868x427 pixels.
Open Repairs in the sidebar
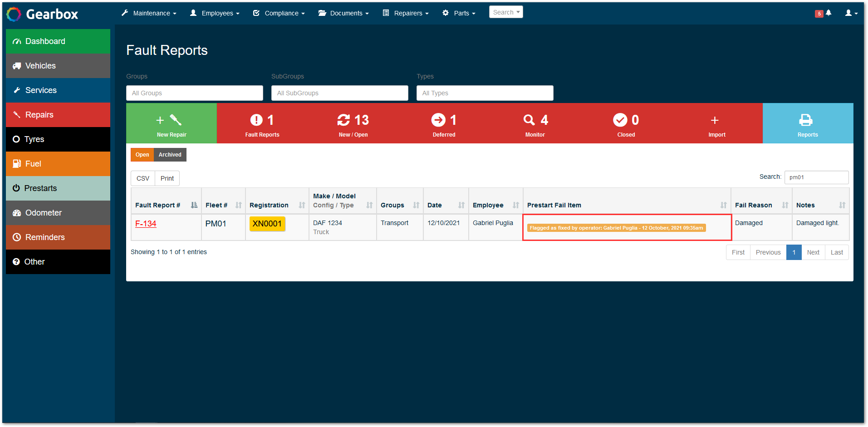(58, 115)
